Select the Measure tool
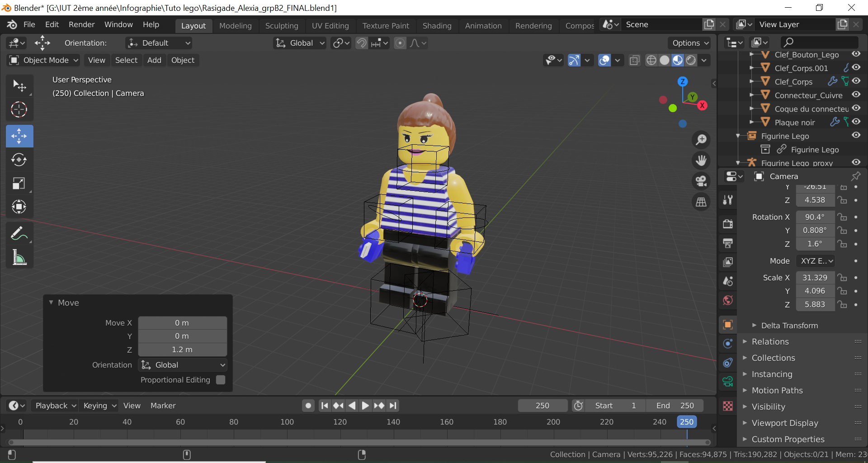The height and width of the screenshot is (463, 868). [x=19, y=257]
